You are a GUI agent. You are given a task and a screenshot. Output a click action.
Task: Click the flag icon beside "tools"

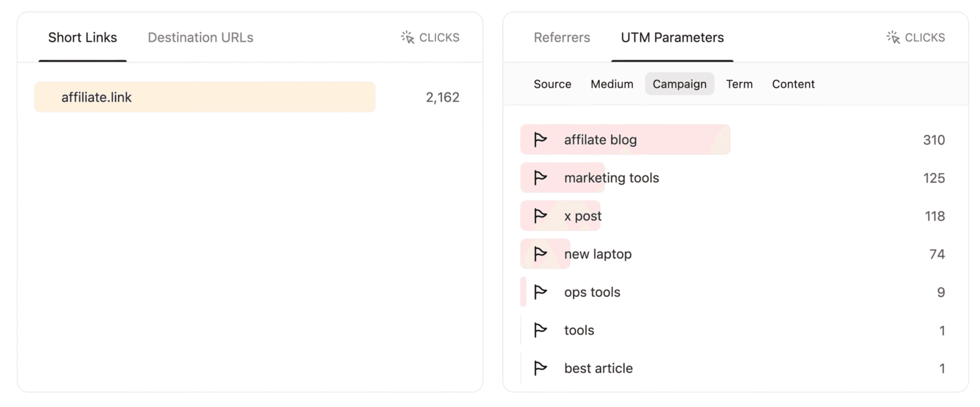pyautogui.click(x=540, y=330)
